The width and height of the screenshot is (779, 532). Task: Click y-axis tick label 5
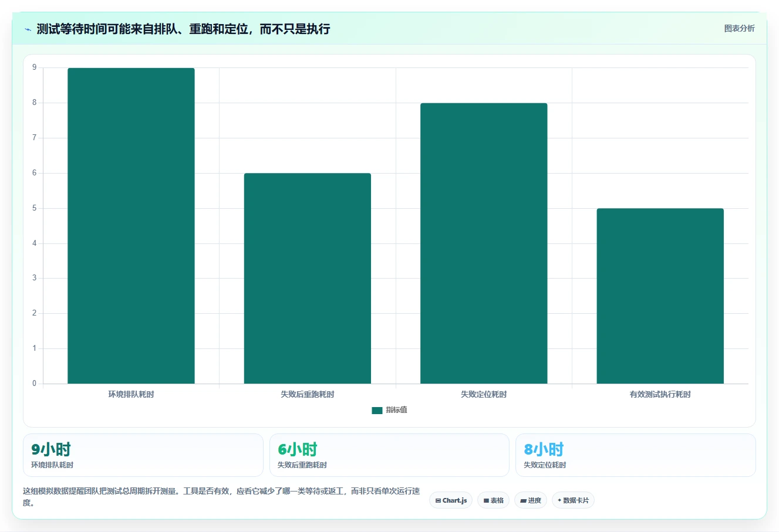[35, 208]
